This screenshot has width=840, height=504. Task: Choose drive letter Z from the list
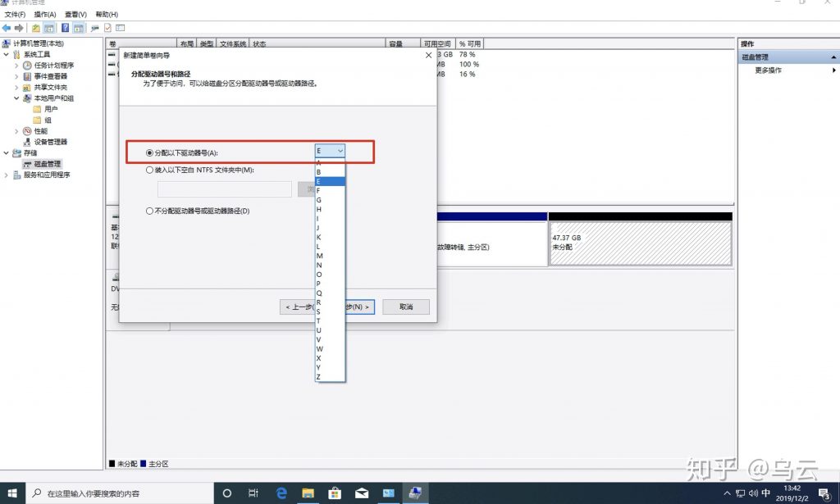coord(330,377)
